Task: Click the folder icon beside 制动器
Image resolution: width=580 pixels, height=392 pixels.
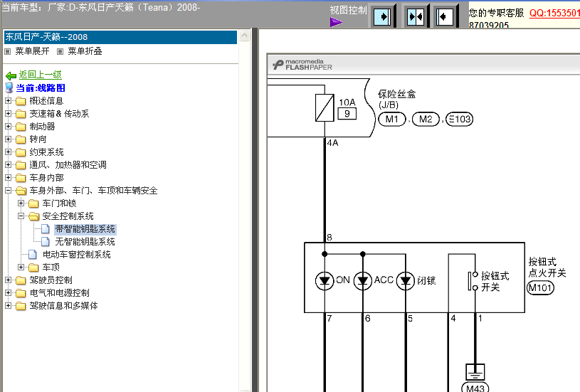Action: coord(21,127)
